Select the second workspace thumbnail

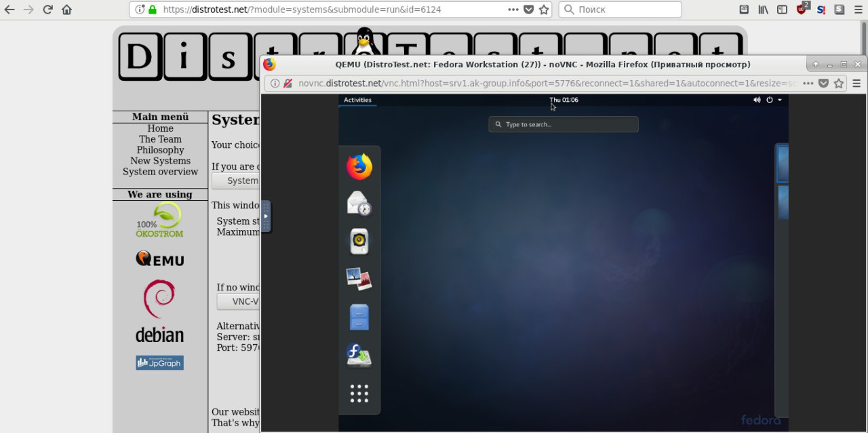pos(783,202)
